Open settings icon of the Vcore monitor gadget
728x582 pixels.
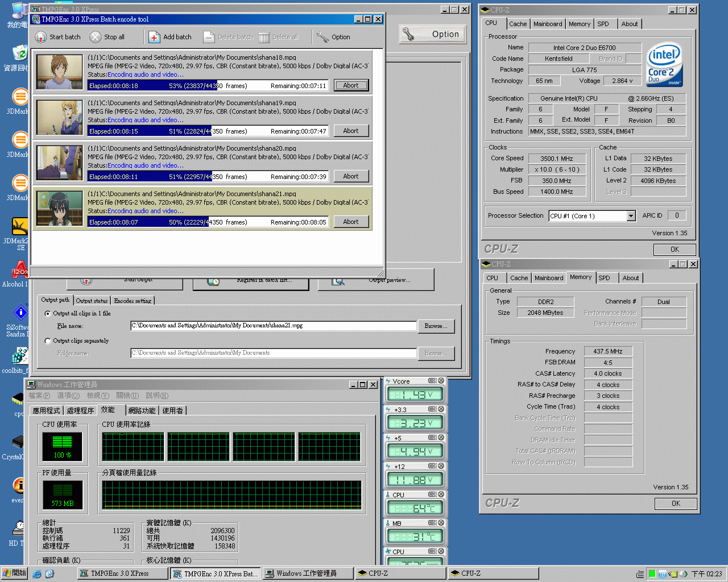432,381
